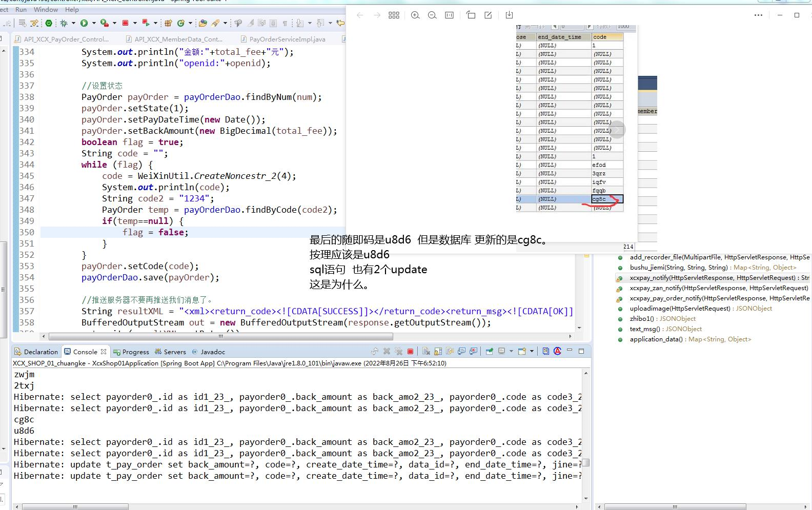
Task: Select uploadimage method in Outline
Action: click(695, 309)
